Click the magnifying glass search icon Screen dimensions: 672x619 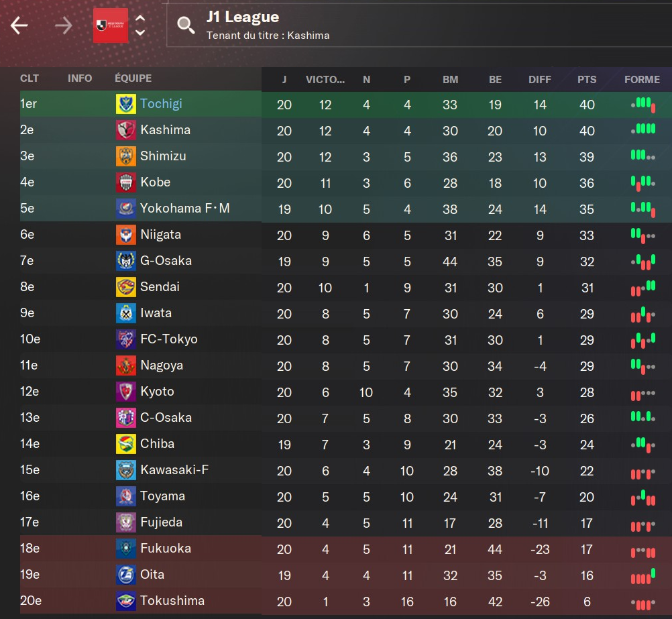[185, 25]
